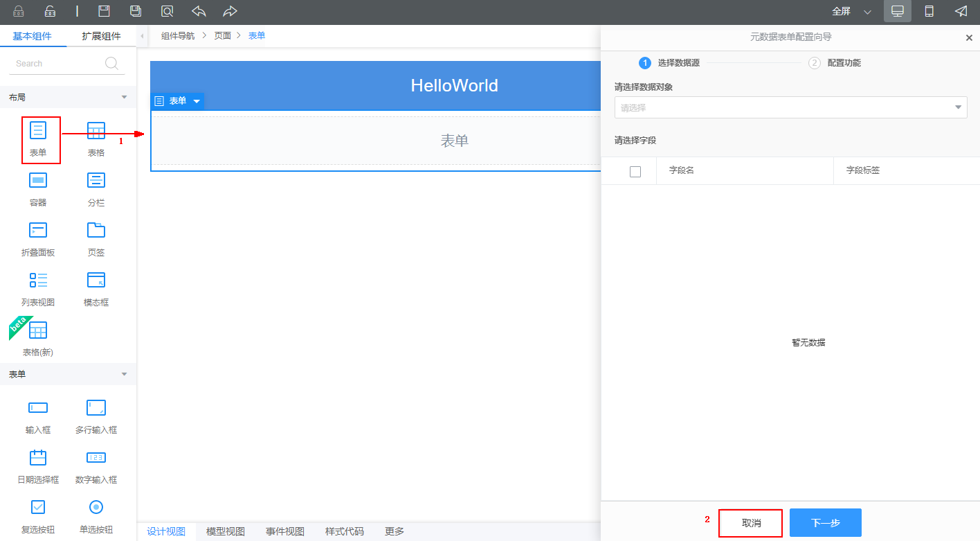Switch to 模型视图 tab

pyautogui.click(x=226, y=531)
